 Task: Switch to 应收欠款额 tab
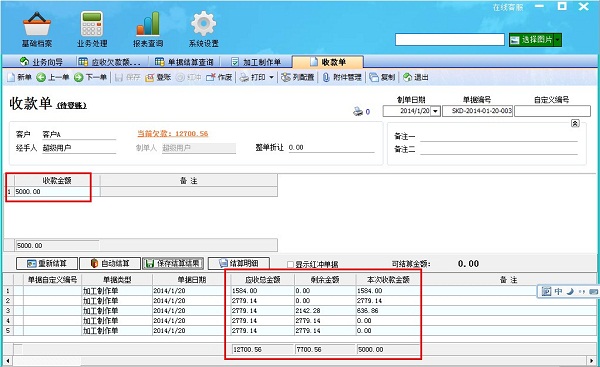click(x=109, y=62)
